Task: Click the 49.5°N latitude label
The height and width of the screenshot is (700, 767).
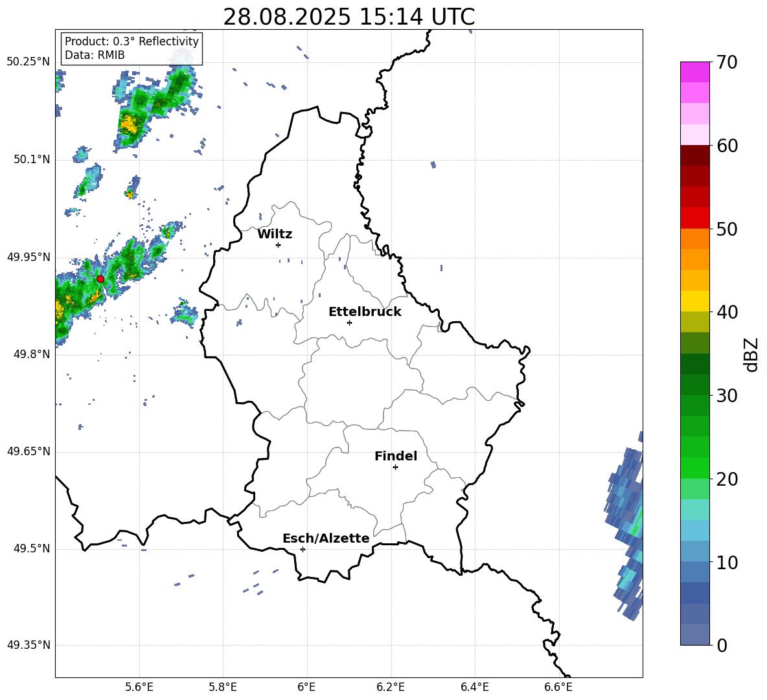Action: tap(32, 548)
